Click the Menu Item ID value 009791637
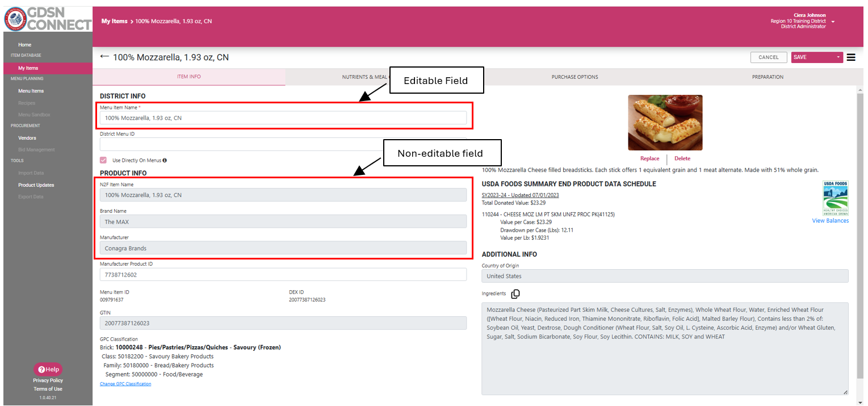 [112, 300]
